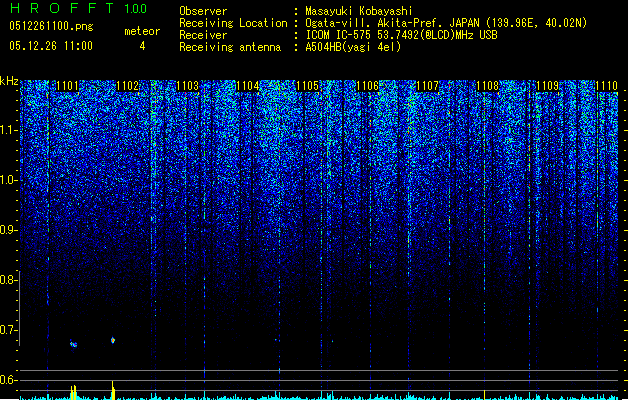The image size is (629, 400).
Task: Click the double yellow power peak near 1101
Action: (x=73, y=392)
